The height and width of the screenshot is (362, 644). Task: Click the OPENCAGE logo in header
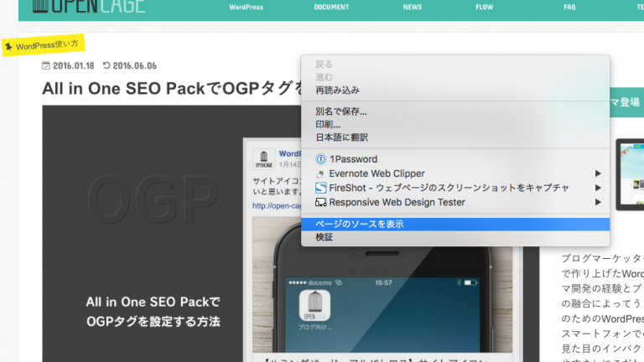tap(89, 6)
